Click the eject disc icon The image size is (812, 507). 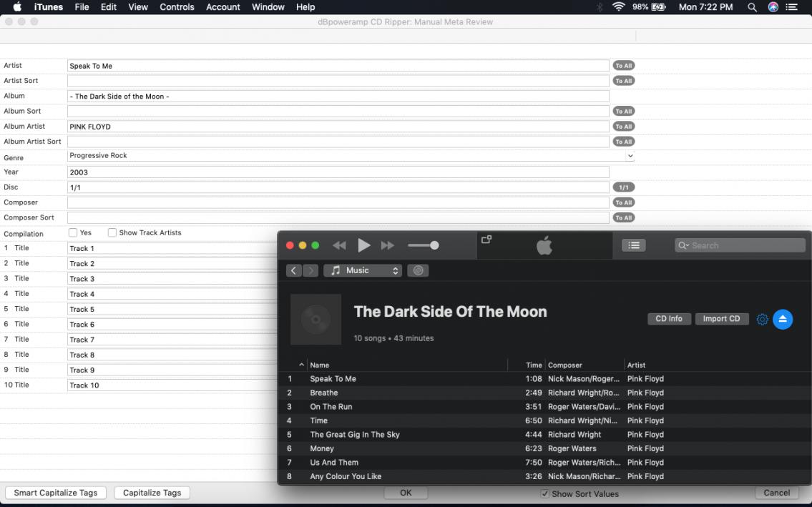point(783,320)
